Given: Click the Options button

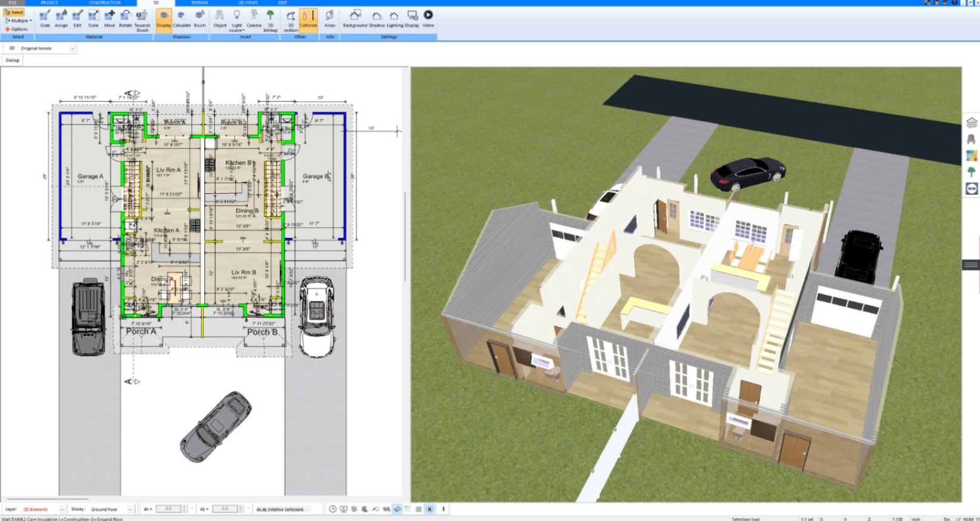Looking at the screenshot, I should (x=16, y=29).
